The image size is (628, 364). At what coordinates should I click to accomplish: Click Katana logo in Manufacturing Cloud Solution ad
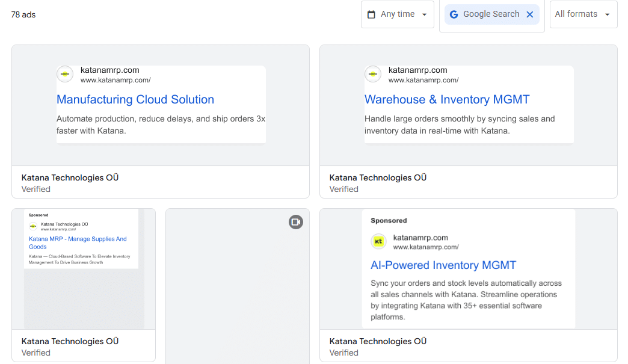point(65,74)
